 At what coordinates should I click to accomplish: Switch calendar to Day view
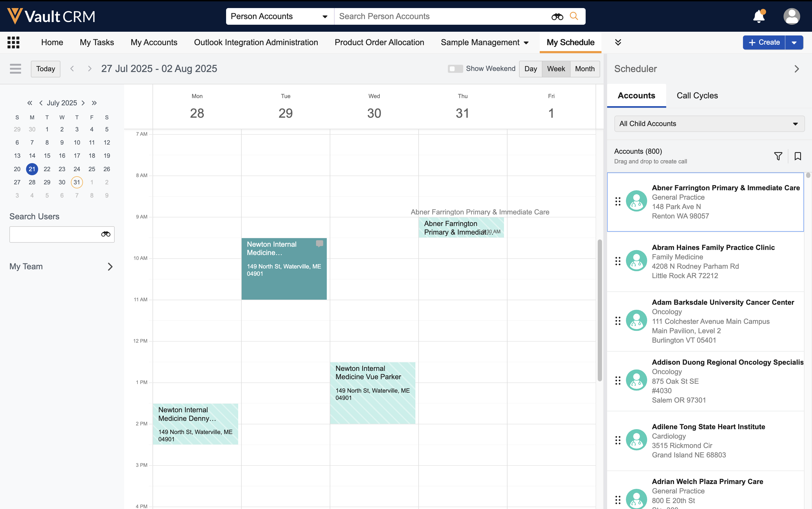click(x=530, y=69)
